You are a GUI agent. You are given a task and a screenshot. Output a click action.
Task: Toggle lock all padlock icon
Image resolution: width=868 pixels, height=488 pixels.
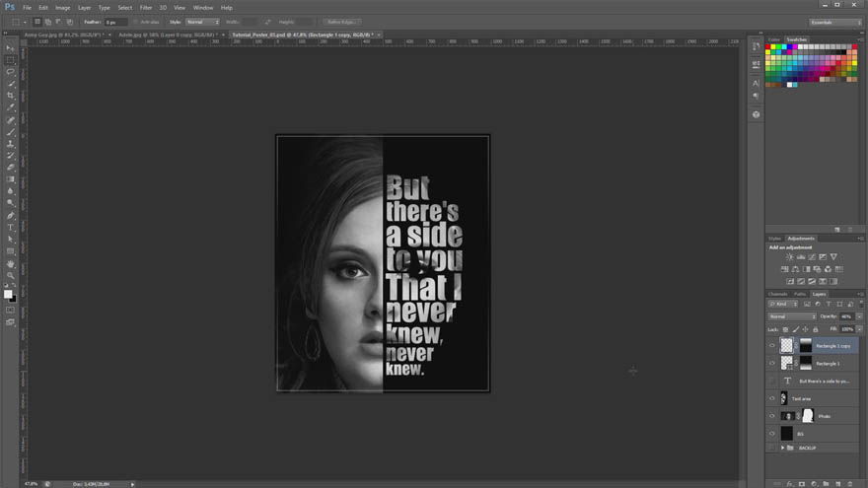click(x=816, y=329)
